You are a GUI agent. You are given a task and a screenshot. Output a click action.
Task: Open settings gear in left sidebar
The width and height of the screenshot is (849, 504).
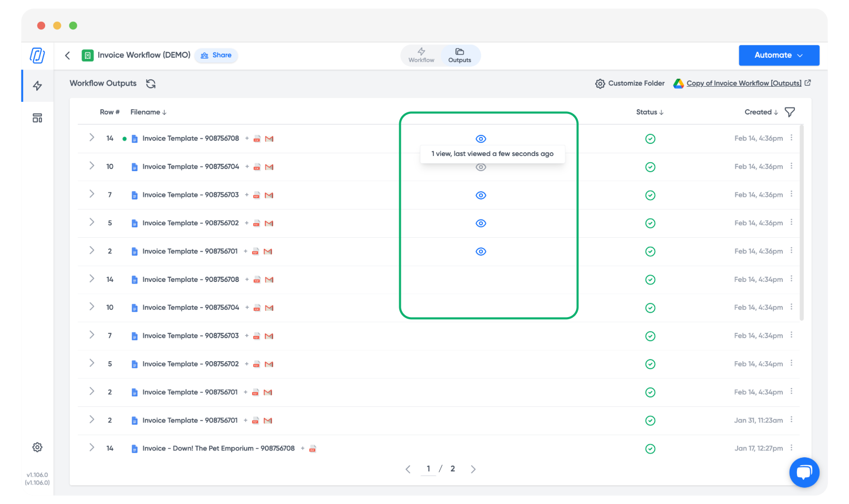(37, 447)
